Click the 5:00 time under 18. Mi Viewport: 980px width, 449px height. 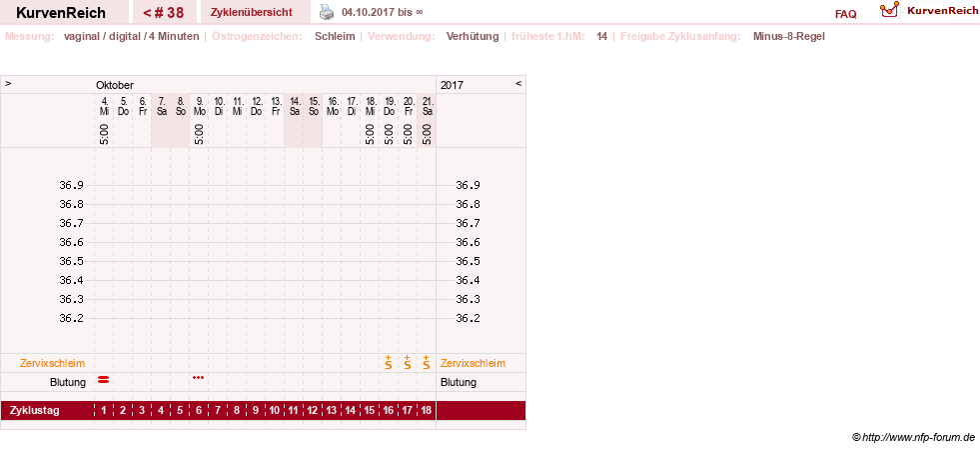point(370,134)
